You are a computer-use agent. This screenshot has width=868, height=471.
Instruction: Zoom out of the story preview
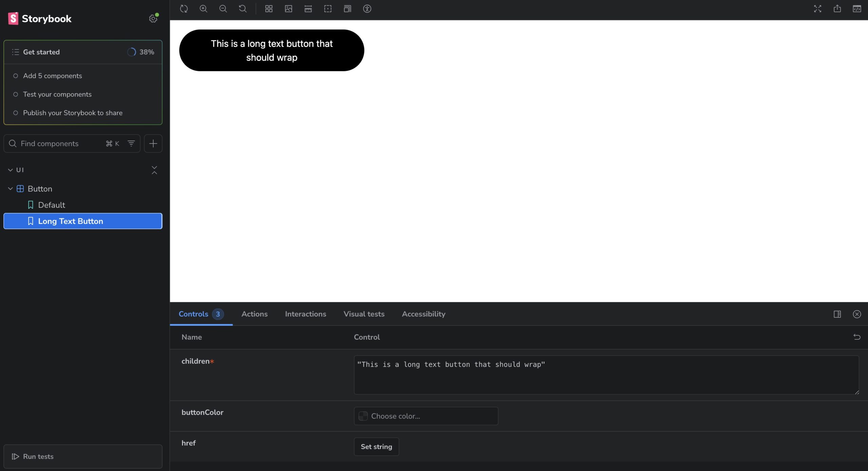pos(223,9)
